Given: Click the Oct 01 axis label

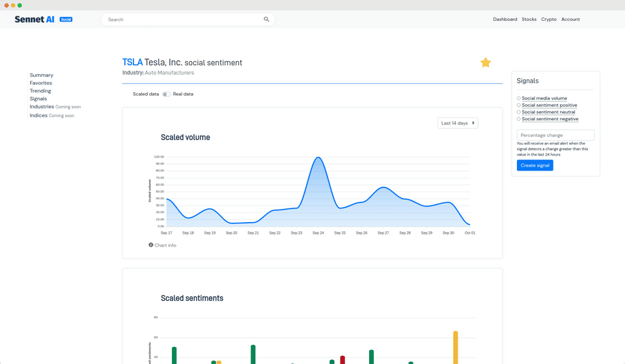Looking at the screenshot, I should pyautogui.click(x=469, y=233).
